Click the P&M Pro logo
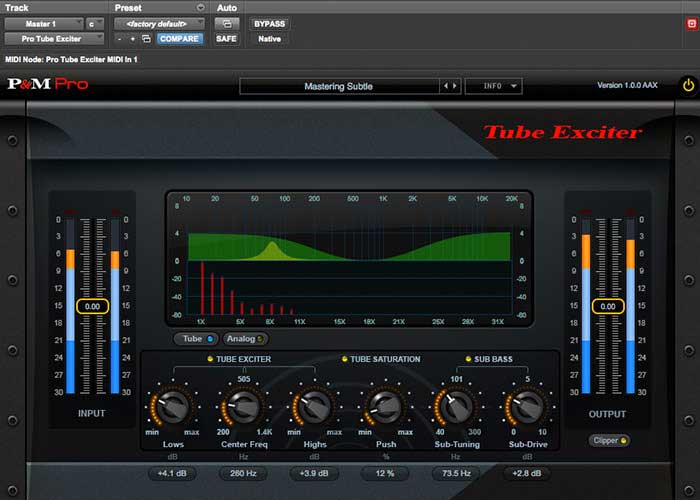This screenshot has height=500, width=700. click(48, 84)
